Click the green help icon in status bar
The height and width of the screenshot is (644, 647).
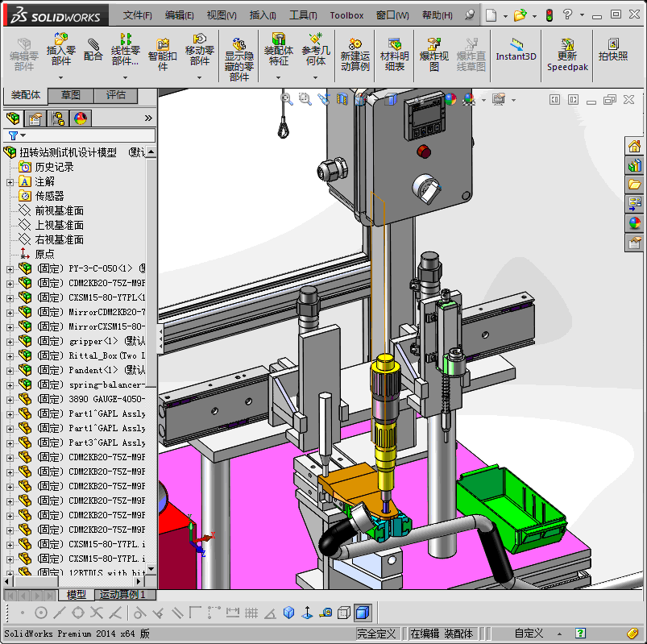(580, 633)
